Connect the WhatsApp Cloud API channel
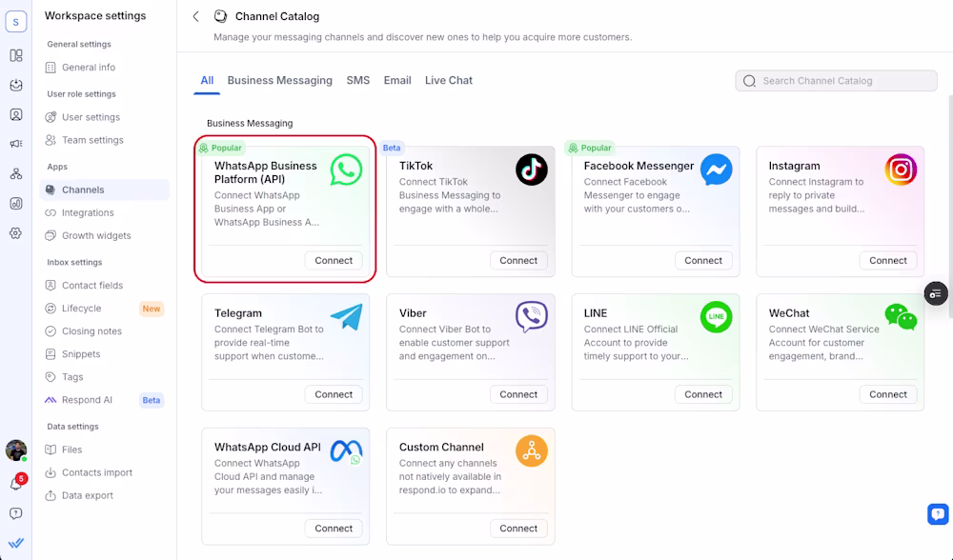 (334, 529)
